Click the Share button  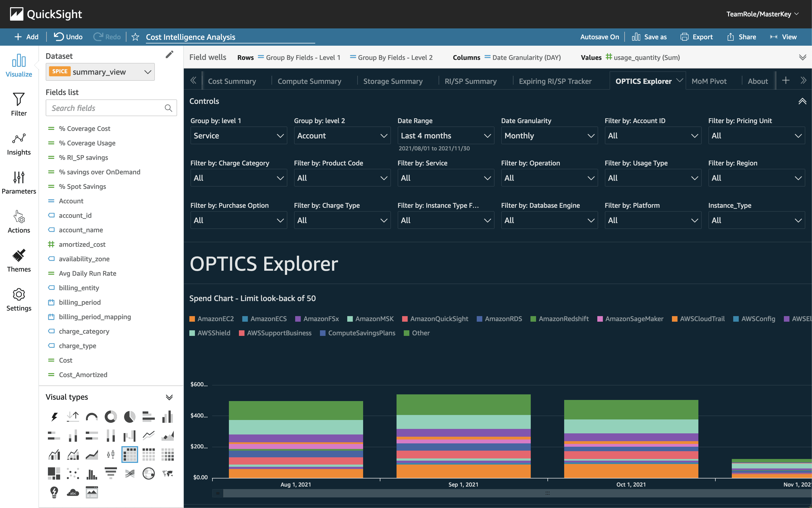pyautogui.click(x=742, y=36)
